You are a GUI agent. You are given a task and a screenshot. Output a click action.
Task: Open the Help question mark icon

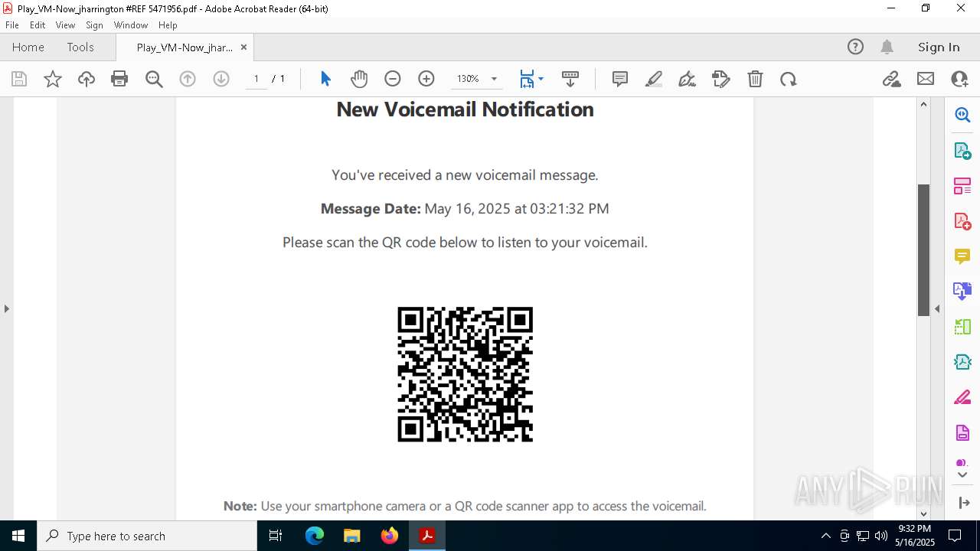coord(855,47)
